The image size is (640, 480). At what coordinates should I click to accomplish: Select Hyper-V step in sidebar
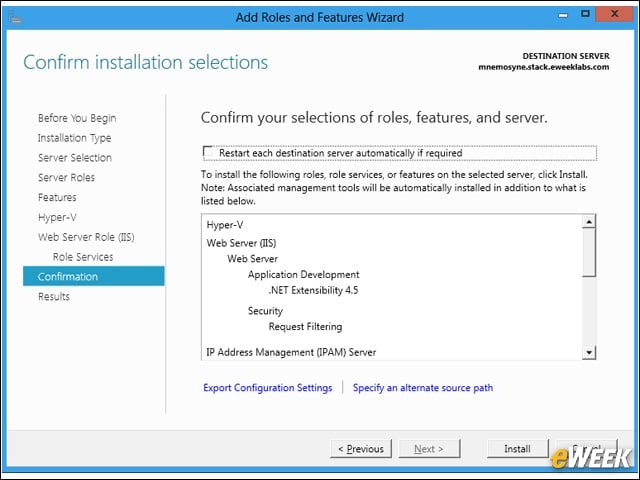pos(57,217)
